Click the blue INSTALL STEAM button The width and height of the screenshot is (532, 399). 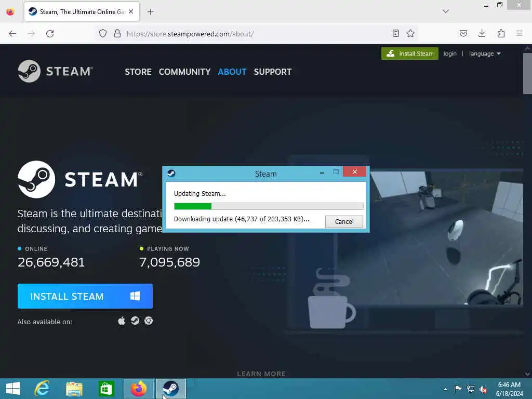[85, 296]
